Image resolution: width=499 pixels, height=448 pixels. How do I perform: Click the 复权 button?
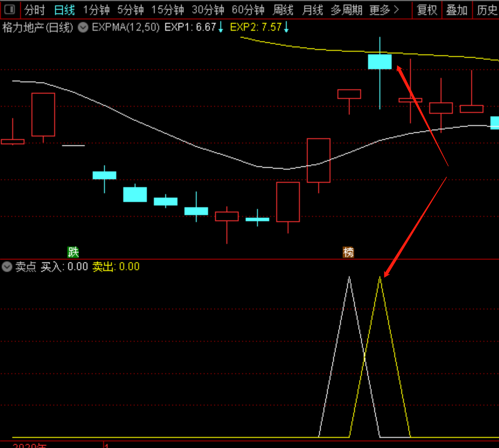point(427,10)
